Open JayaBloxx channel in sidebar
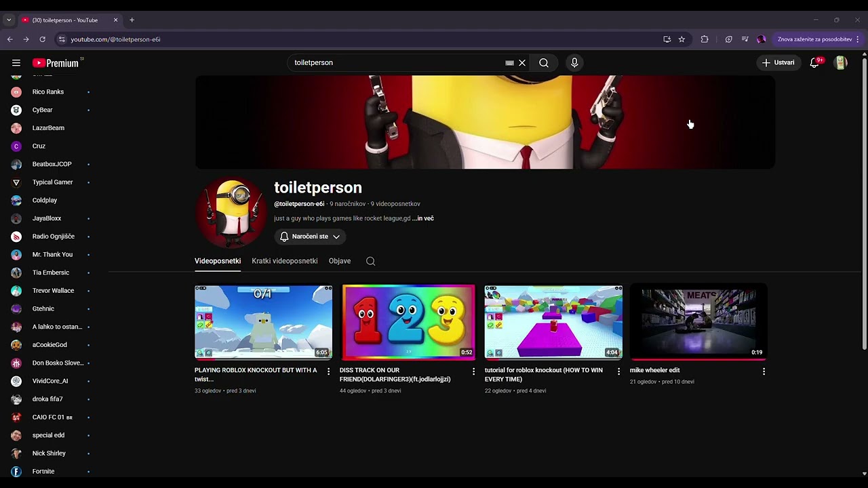Viewport: 868px width, 488px height. coord(47,218)
